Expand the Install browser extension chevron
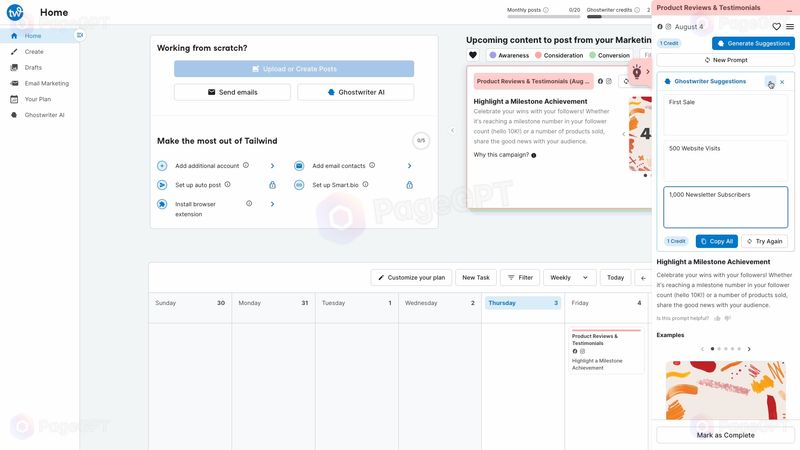 (x=272, y=204)
